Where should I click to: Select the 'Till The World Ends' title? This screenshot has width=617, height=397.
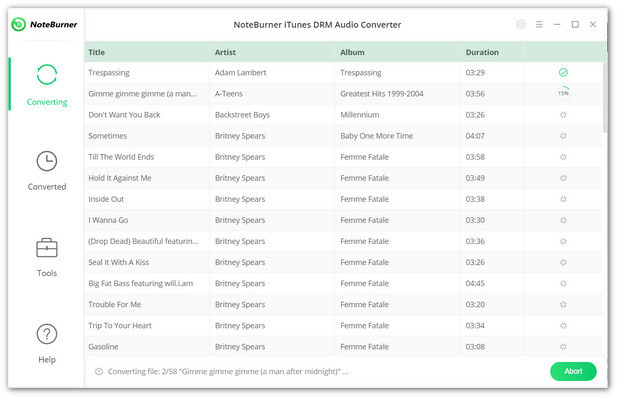121,157
